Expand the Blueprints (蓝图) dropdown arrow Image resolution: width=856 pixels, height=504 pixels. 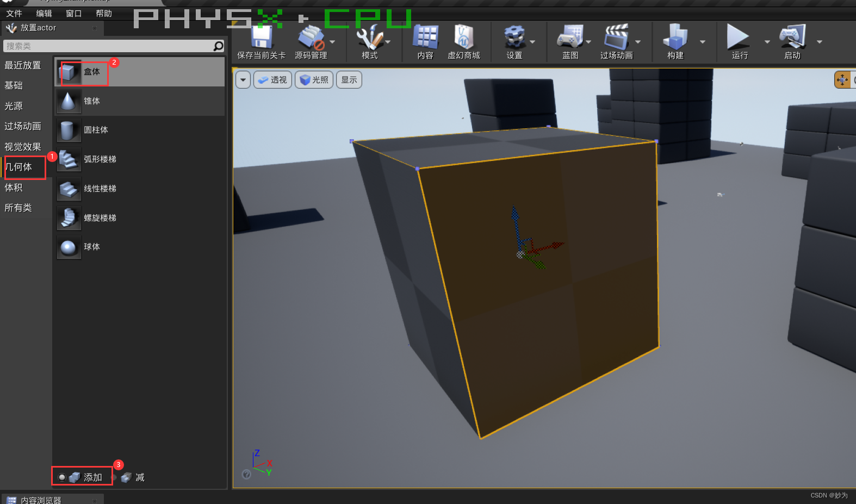[x=588, y=42]
